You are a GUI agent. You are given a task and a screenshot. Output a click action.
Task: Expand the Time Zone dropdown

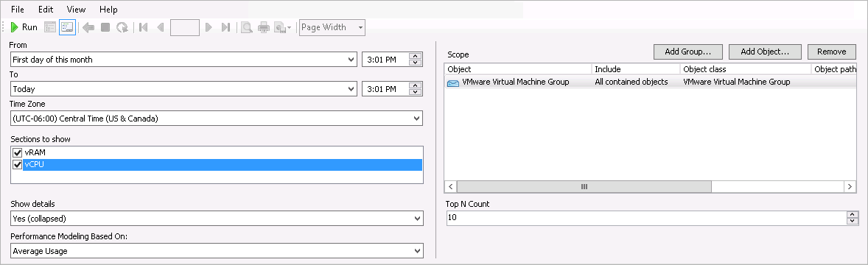(x=417, y=119)
